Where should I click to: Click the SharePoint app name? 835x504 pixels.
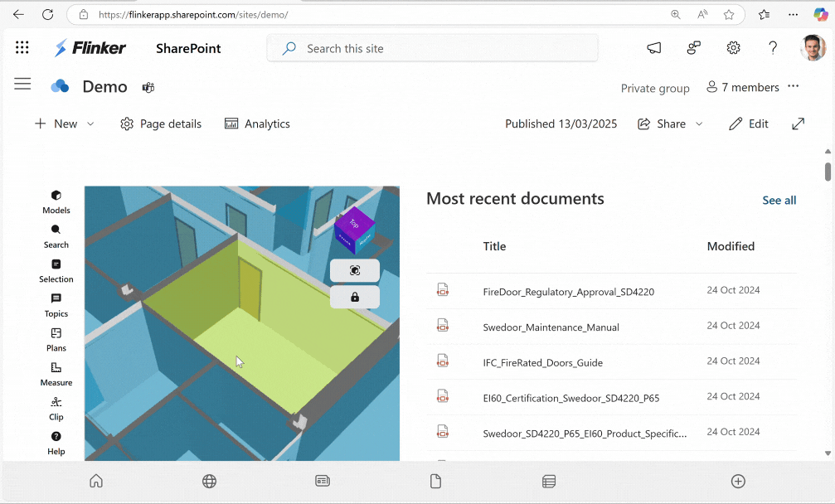coord(188,48)
